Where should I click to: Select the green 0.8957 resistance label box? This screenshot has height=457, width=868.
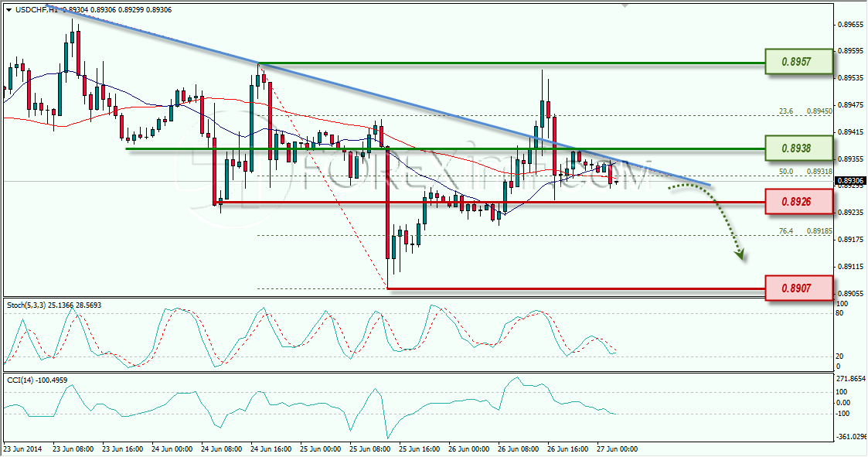(x=798, y=62)
